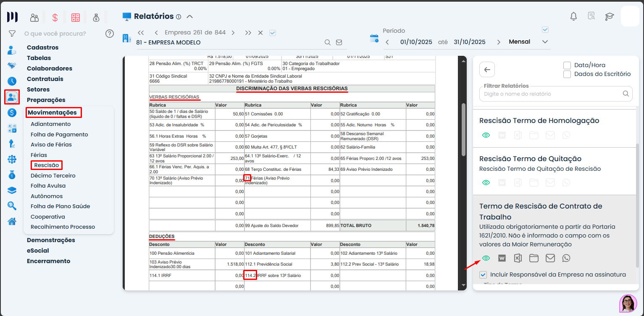Select Folha de Pagamento menu item
The image size is (644, 316).
tap(59, 134)
